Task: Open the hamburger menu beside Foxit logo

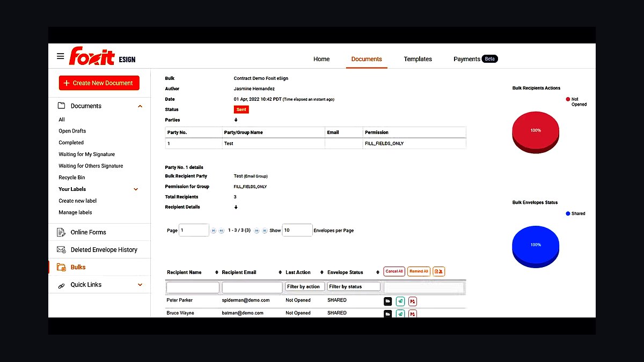Action: click(x=60, y=56)
